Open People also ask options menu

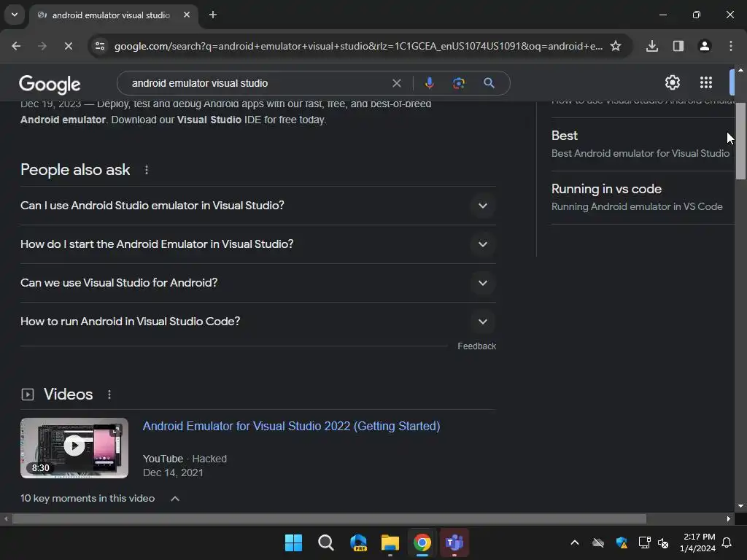(147, 170)
